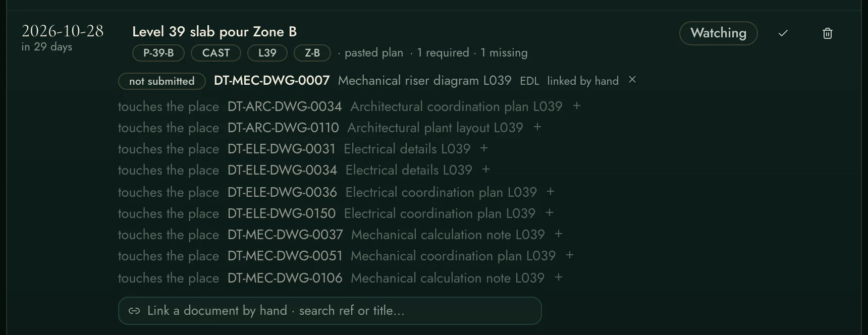Image resolution: width=868 pixels, height=335 pixels.
Task: Delete the Level 39 slab pour entry
Action: [827, 33]
